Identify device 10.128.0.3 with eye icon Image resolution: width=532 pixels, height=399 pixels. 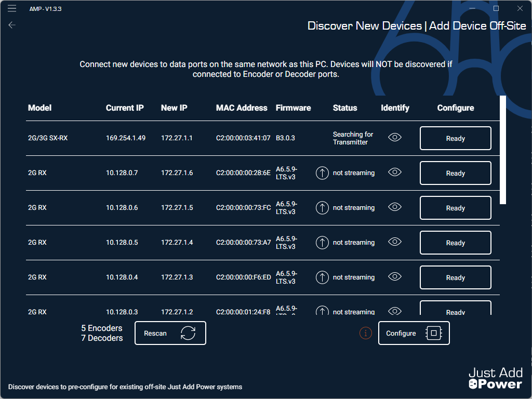[395, 311]
